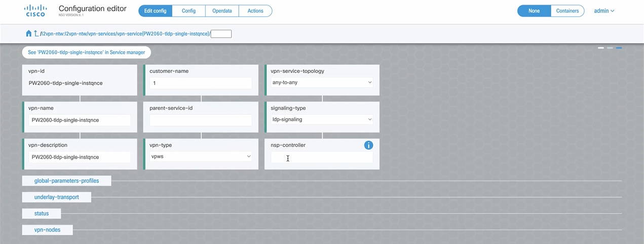Expand global-parameters-profiles section
The width and height of the screenshot is (644, 244).
66,181
